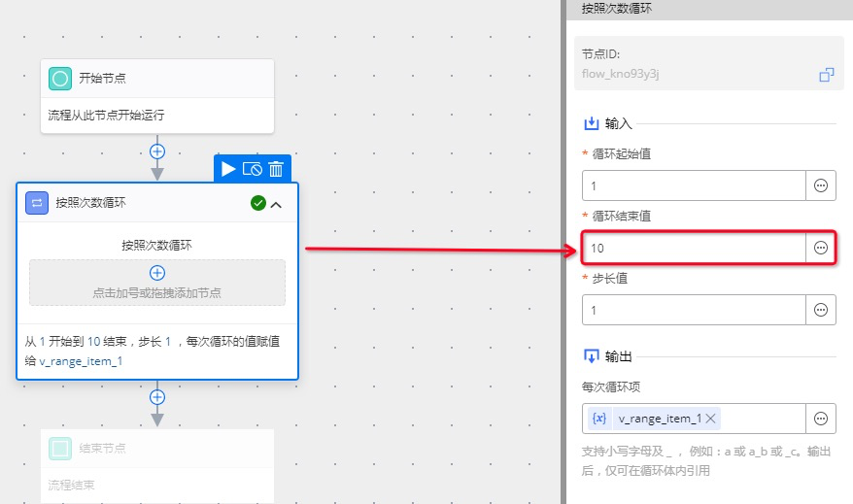This screenshot has height=504, width=853.
Task: Click the 结束节点 node icon
Action: 60,449
